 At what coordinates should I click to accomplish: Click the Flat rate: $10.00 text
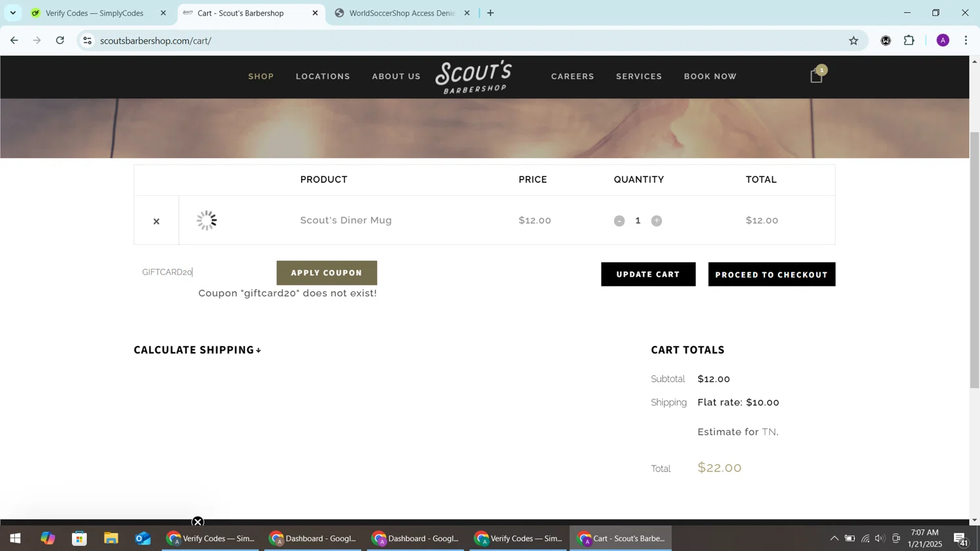coord(738,402)
